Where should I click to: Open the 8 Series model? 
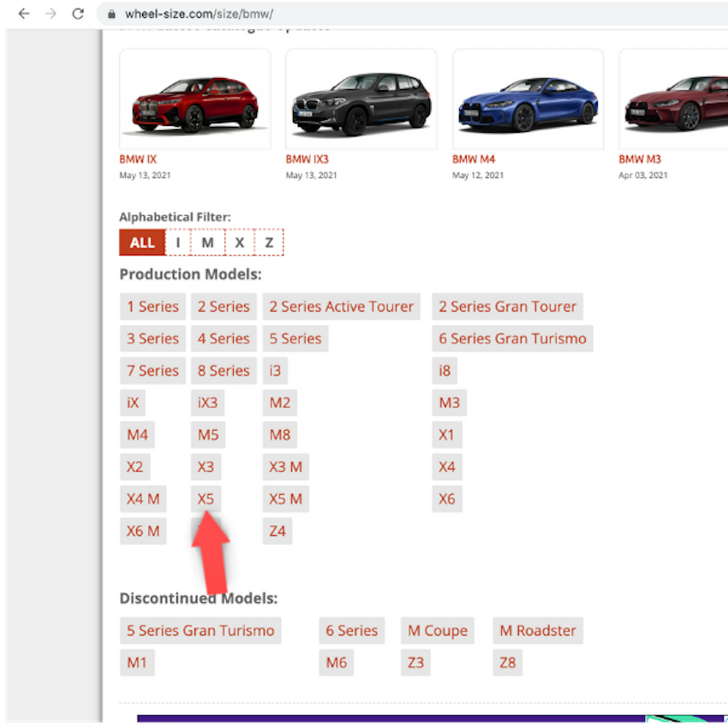tap(224, 371)
